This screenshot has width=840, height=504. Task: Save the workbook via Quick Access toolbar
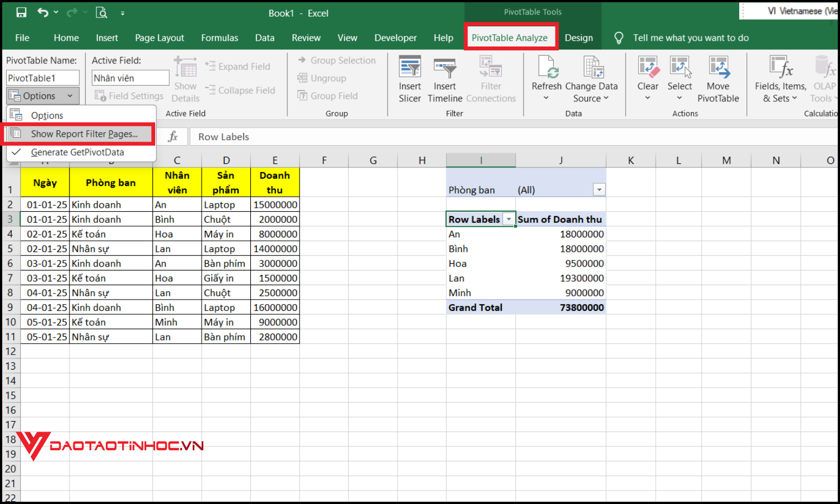point(21,11)
